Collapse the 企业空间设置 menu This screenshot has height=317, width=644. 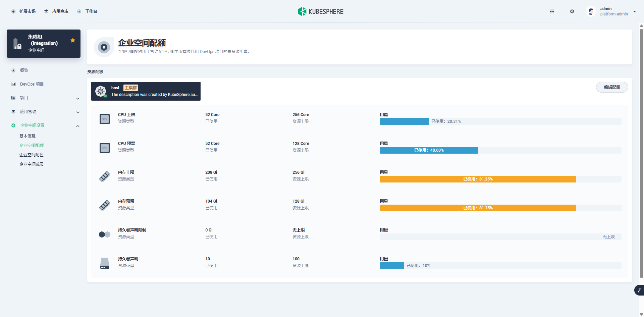coord(78,126)
